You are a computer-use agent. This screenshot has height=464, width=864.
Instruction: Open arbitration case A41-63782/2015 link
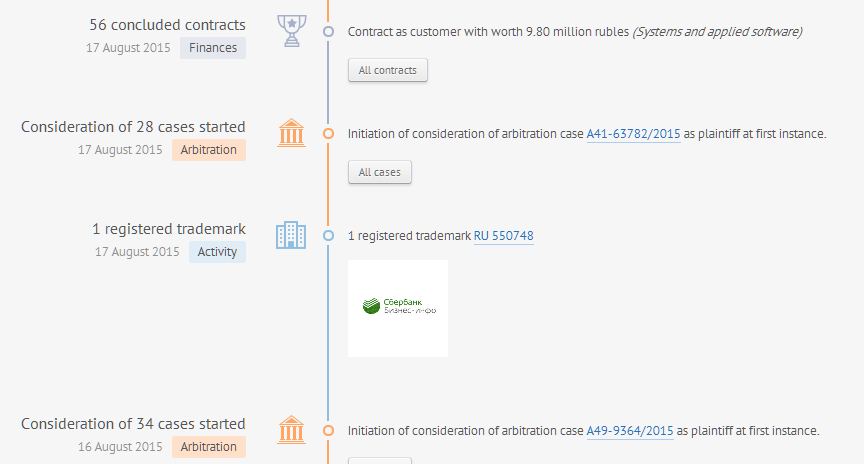pos(633,134)
